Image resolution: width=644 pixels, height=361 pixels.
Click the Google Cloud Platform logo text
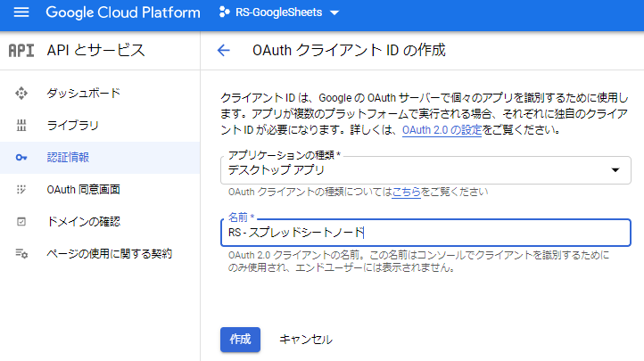pyautogui.click(x=123, y=12)
